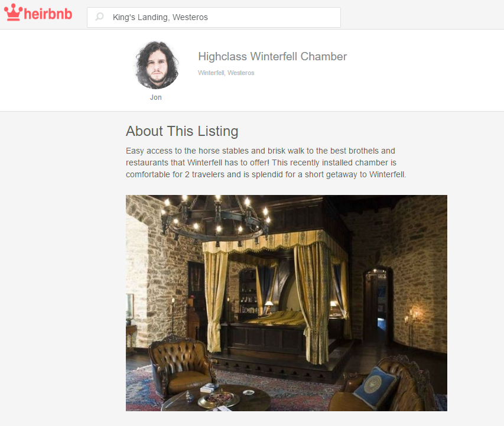
Task: Open the Winterfell chamber bedroom photo
Action: coord(287,303)
